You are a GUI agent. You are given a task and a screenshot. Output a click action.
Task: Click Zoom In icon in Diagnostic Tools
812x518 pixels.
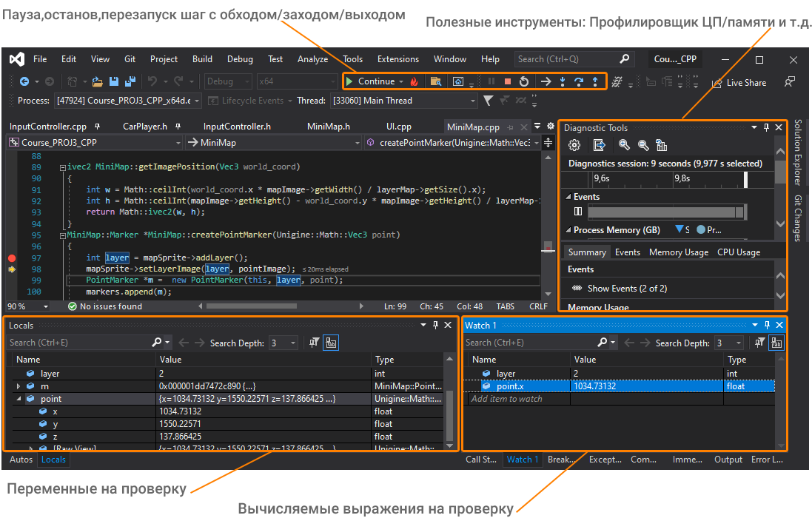coord(625,145)
